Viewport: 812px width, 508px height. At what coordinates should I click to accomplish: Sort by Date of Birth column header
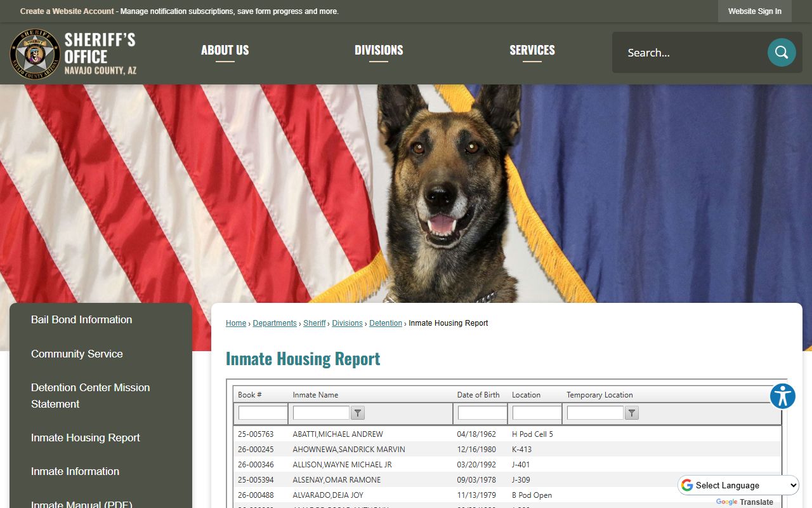(478, 395)
